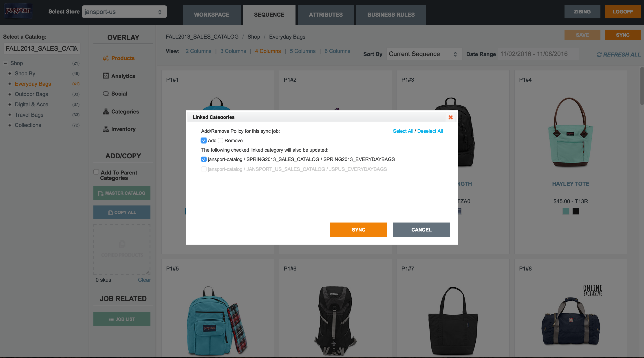This screenshot has height=358, width=644.
Task: Click the Social overlay icon
Action: tap(106, 94)
